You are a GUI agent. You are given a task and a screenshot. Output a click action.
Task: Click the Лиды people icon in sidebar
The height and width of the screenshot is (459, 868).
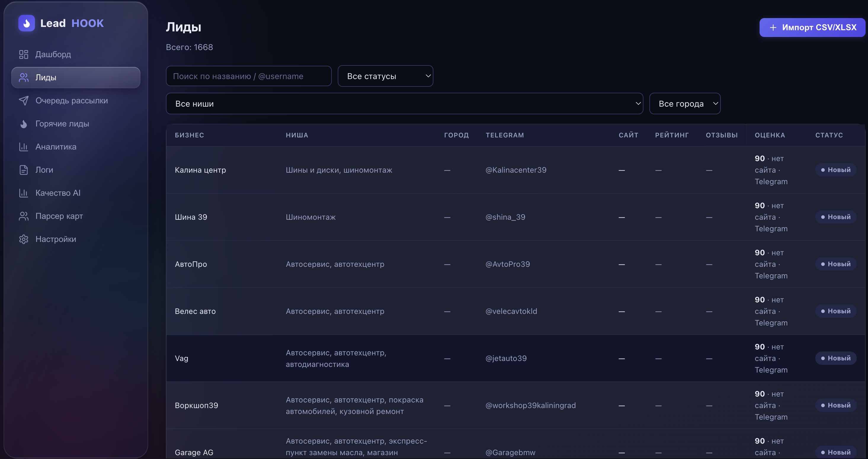[24, 78]
